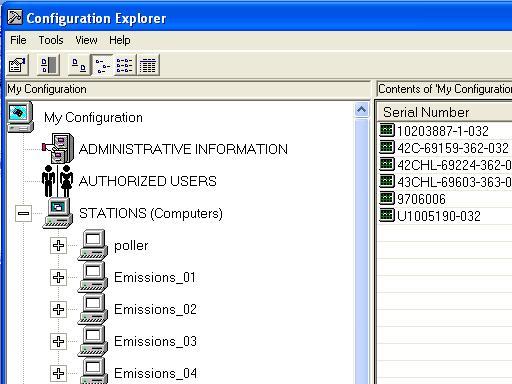Select ADMINISTRATIVE INFORMATION tree item

[x=183, y=149]
